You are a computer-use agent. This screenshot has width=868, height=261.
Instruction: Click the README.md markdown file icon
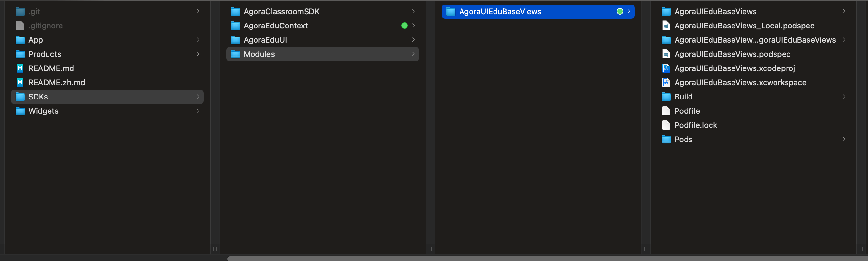point(20,68)
